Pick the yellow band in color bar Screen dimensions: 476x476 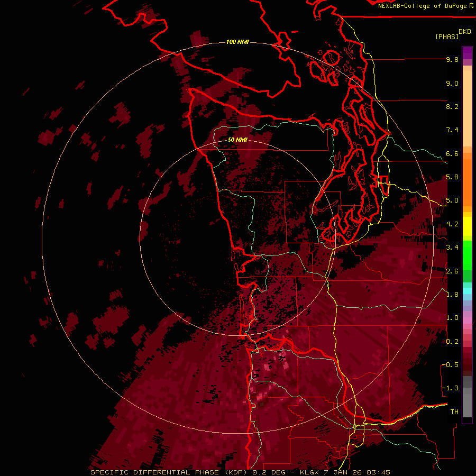tap(467, 226)
